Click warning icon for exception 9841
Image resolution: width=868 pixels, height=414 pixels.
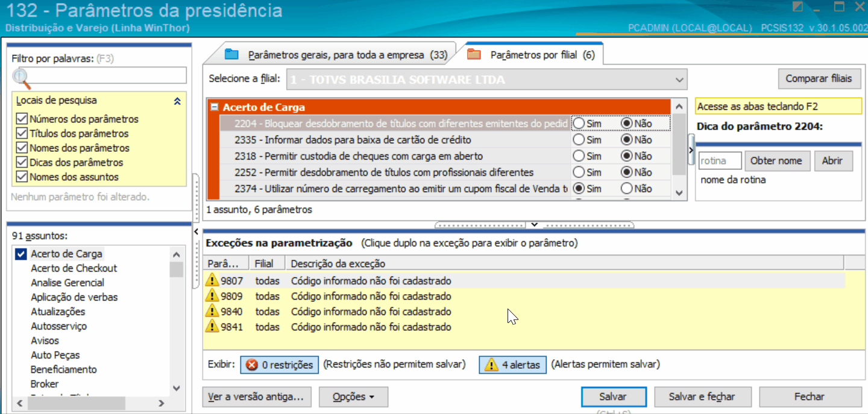[x=212, y=327]
